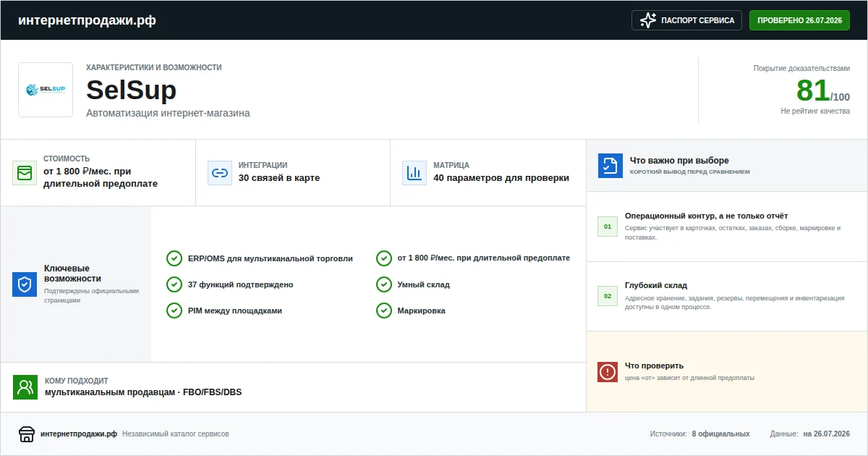Viewport: 868px width, 456px height.
Task: Click the checkmark next to Умный склад
Action: click(383, 284)
